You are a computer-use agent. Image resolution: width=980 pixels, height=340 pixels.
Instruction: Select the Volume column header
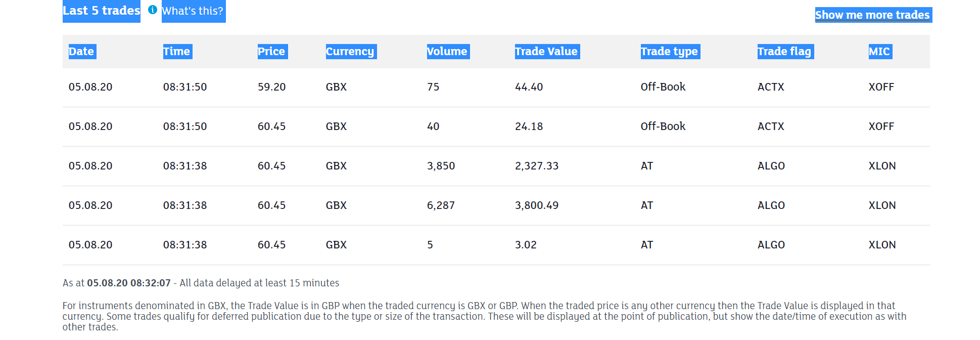447,52
